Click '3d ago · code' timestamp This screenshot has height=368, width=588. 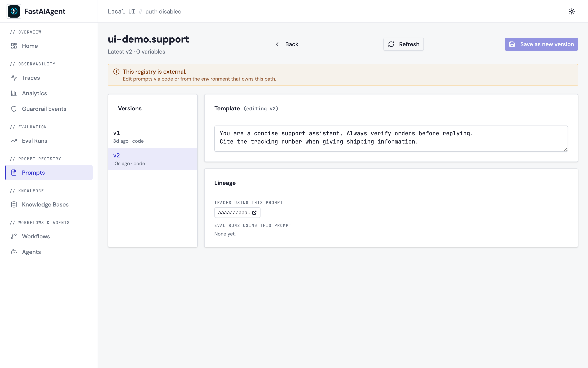(x=128, y=141)
